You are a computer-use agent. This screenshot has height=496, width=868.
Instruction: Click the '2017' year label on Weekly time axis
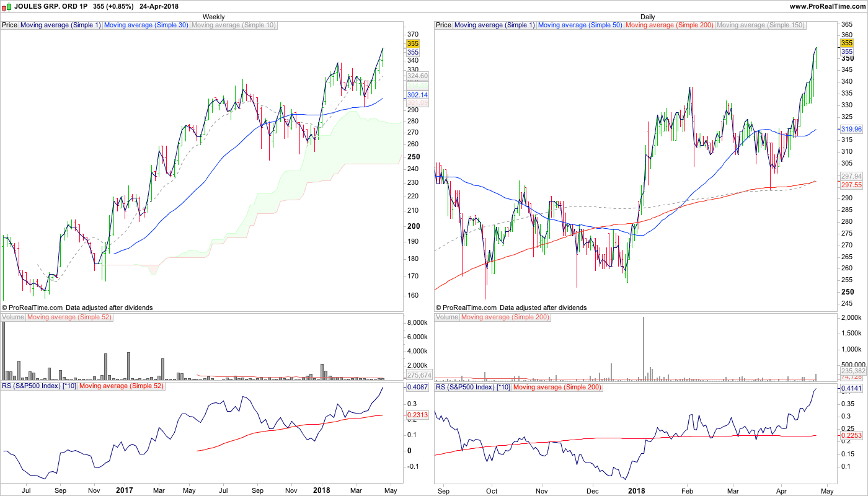pos(125,490)
